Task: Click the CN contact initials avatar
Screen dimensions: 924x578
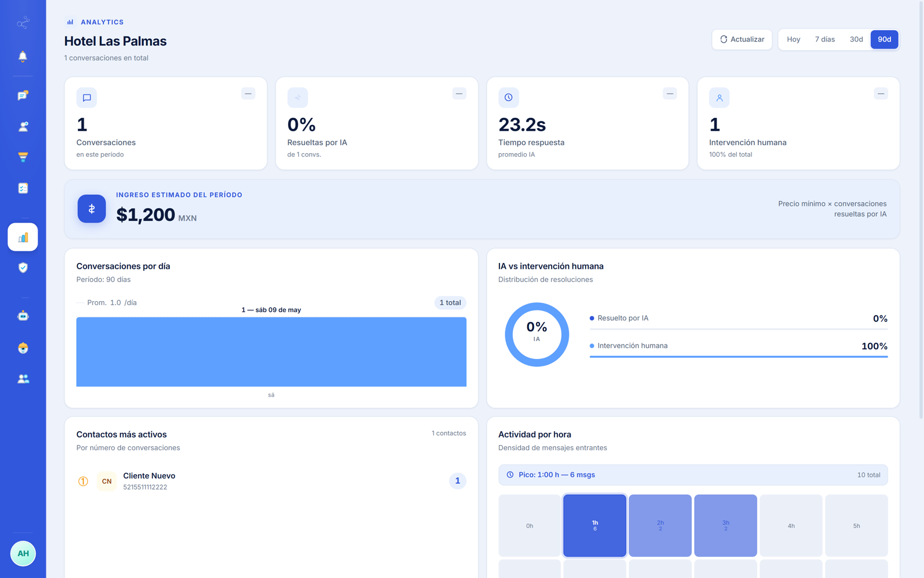Action: (107, 481)
